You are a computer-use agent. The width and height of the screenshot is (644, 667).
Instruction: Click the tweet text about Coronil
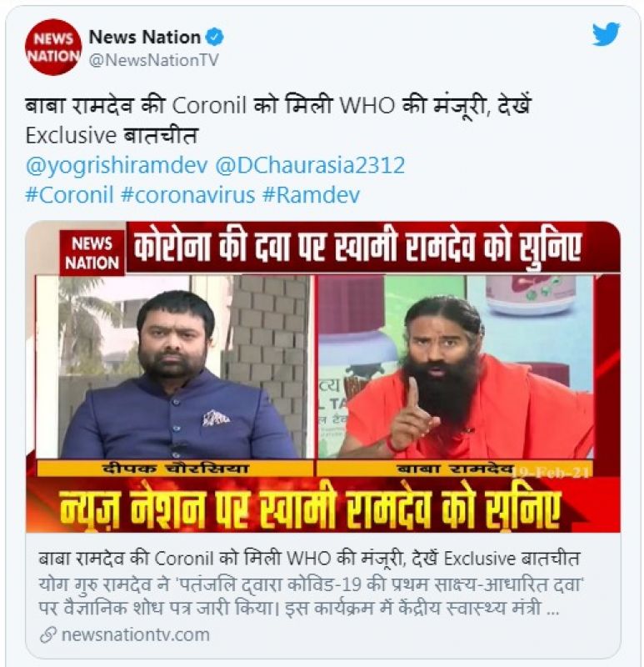point(278,120)
